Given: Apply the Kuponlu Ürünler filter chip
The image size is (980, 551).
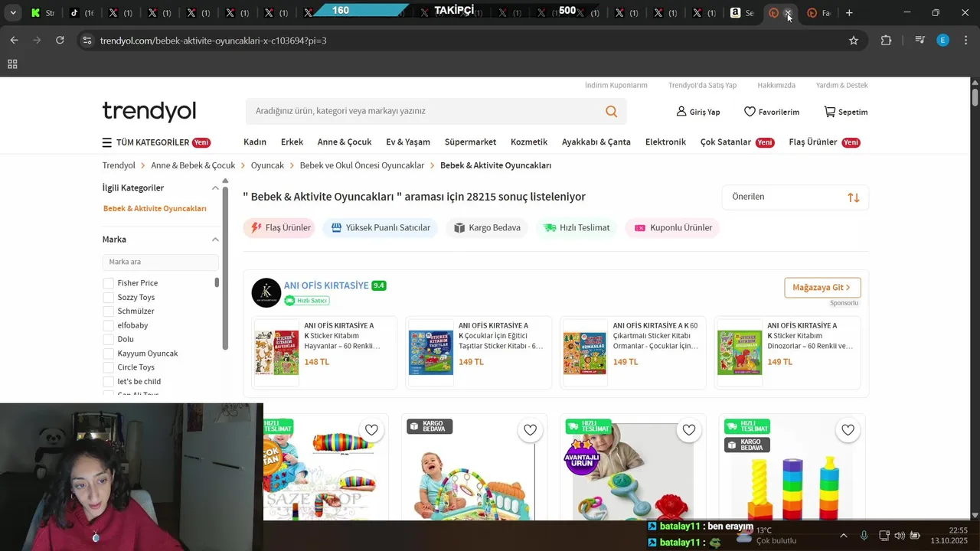Looking at the screenshot, I should pyautogui.click(x=672, y=228).
